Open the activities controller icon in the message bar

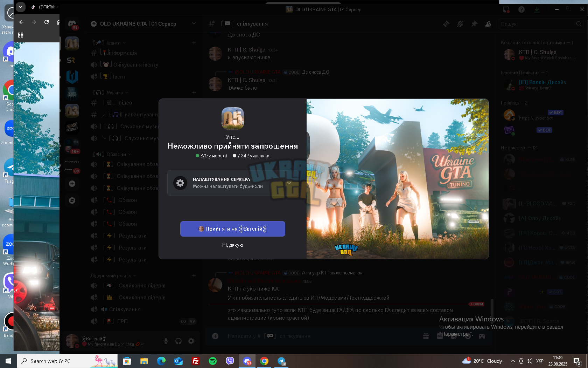pyautogui.click(x=482, y=336)
